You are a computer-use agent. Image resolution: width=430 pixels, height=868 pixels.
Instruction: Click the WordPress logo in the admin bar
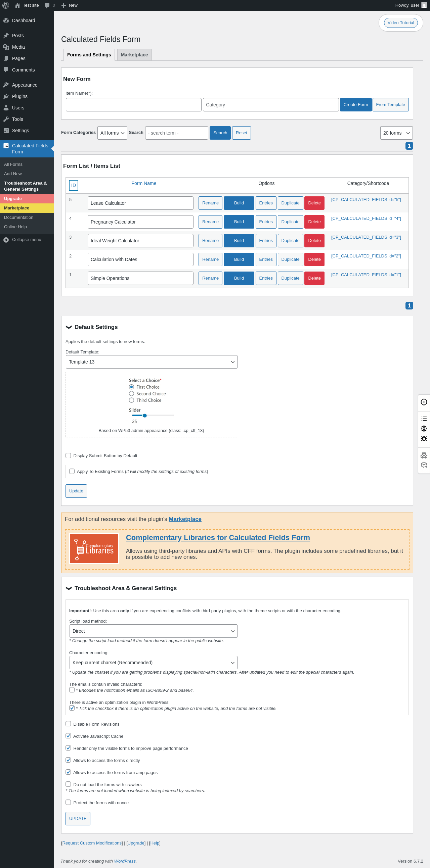pyautogui.click(x=6, y=5)
